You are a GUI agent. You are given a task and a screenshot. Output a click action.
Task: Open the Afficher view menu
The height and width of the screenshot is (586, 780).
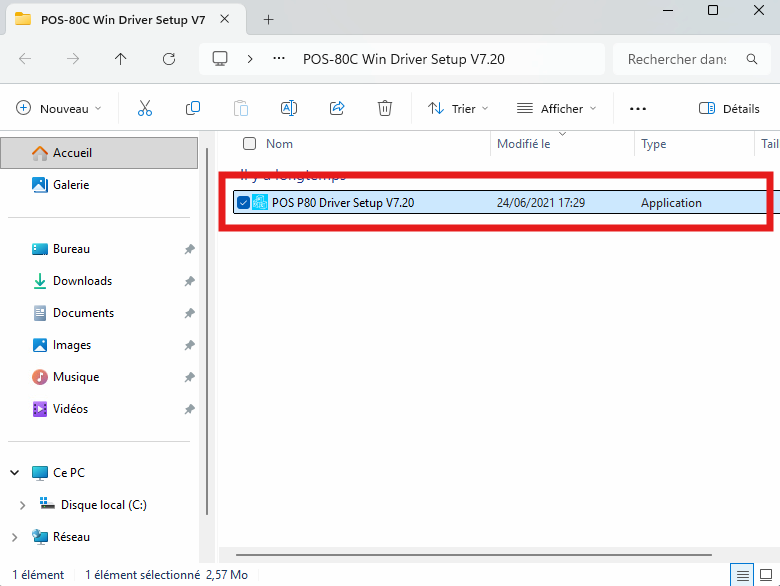pyautogui.click(x=556, y=108)
